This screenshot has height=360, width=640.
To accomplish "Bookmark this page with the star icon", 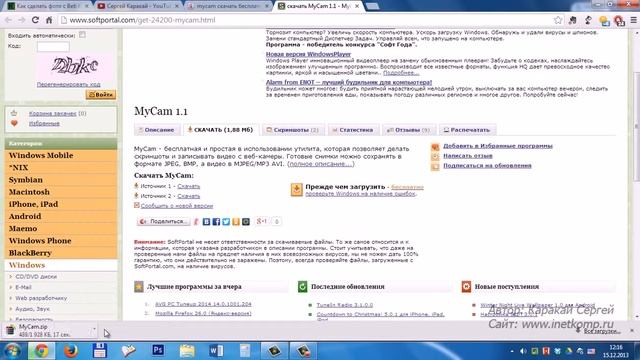I will point(558,20).
